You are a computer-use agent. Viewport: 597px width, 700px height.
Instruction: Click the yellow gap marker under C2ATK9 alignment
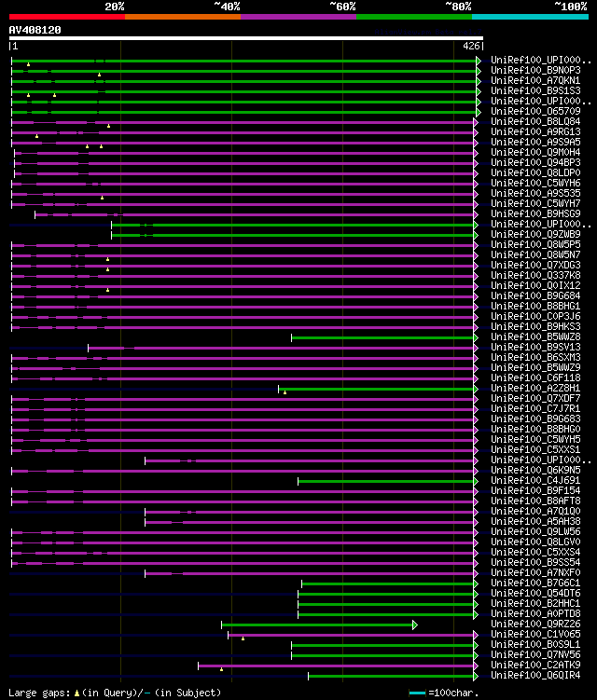point(222,669)
